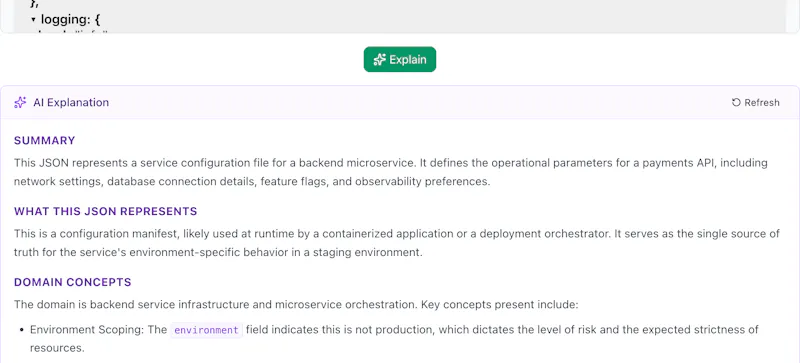
Task: Click the summary paragraph about payments API
Action: tap(391, 172)
